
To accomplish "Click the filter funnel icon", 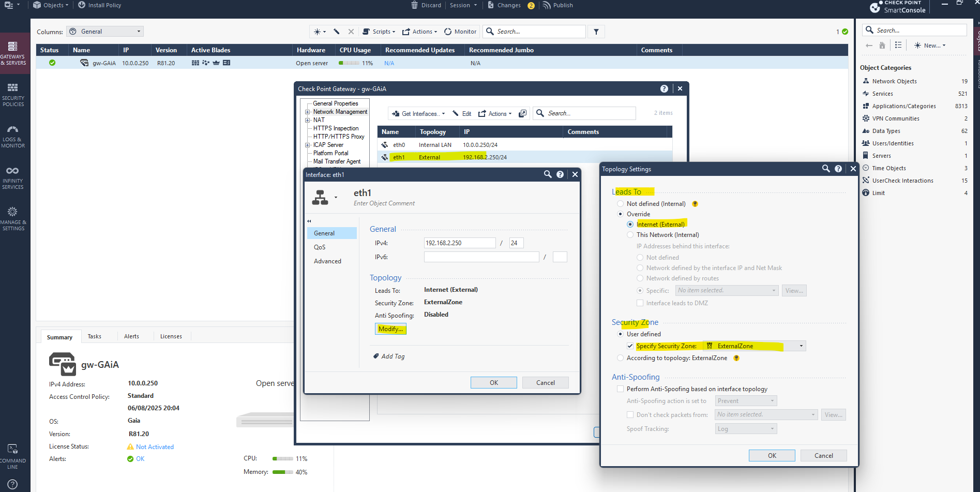I will 596,32.
